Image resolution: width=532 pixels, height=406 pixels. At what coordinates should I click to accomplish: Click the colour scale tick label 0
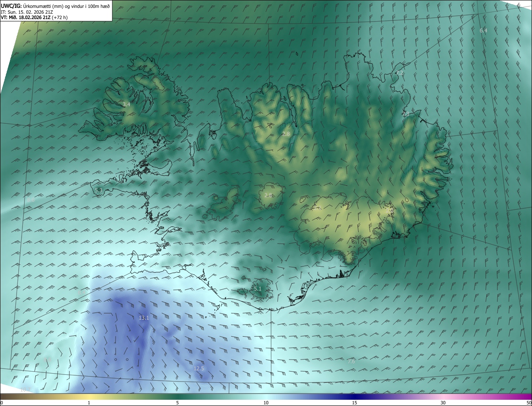[x=1, y=403]
